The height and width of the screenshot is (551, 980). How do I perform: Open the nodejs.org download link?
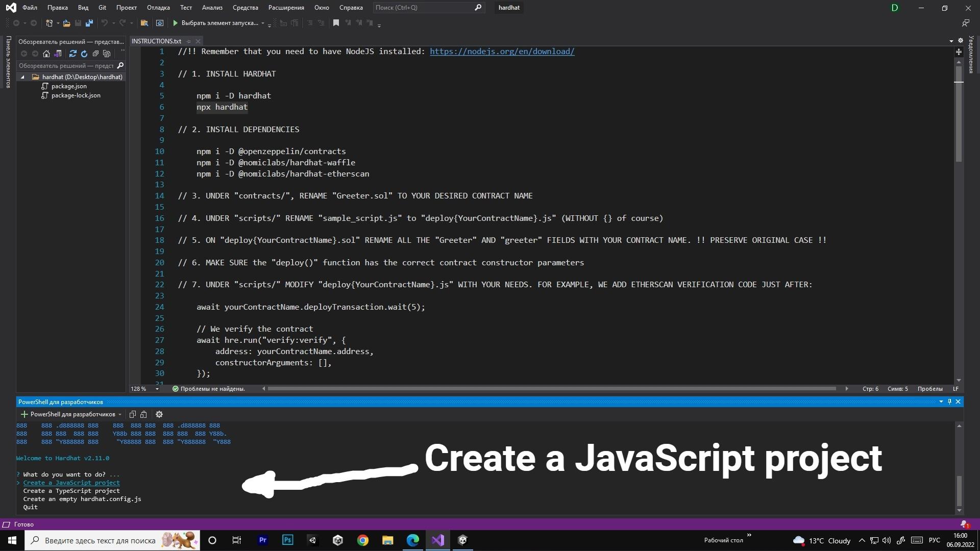coord(502,52)
